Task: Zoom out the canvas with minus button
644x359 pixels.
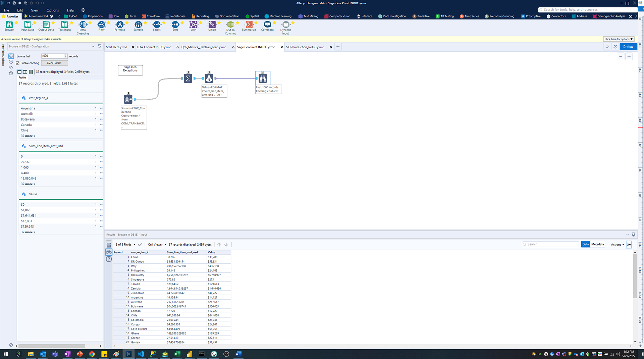Action: (x=621, y=56)
